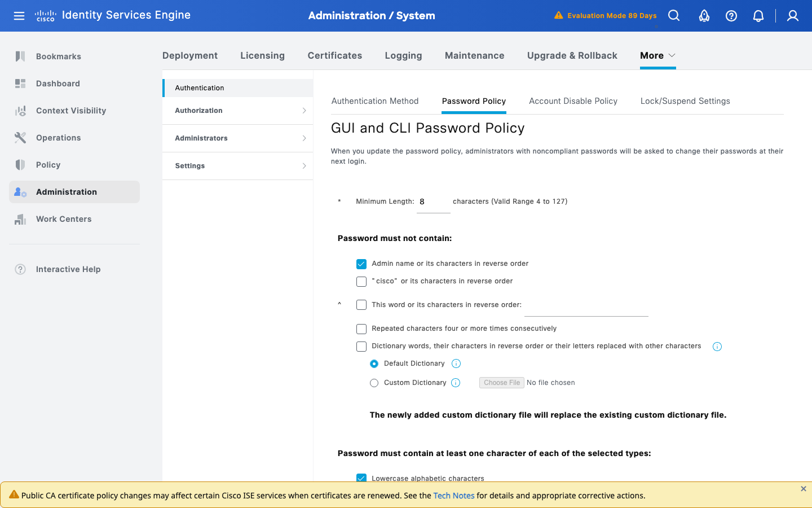Image resolution: width=812 pixels, height=508 pixels.
Task: Enable This word or its characters checkbox
Action: click(x=361, y=305)
